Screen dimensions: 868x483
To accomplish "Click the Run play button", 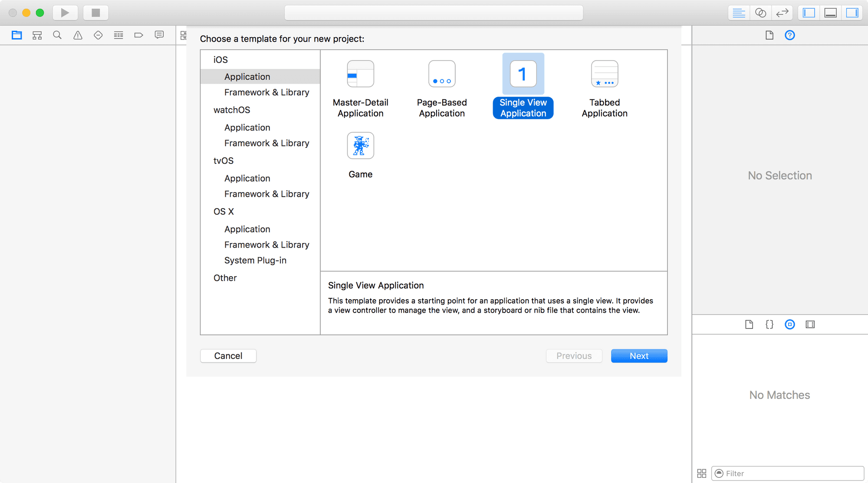I will 65,13.
